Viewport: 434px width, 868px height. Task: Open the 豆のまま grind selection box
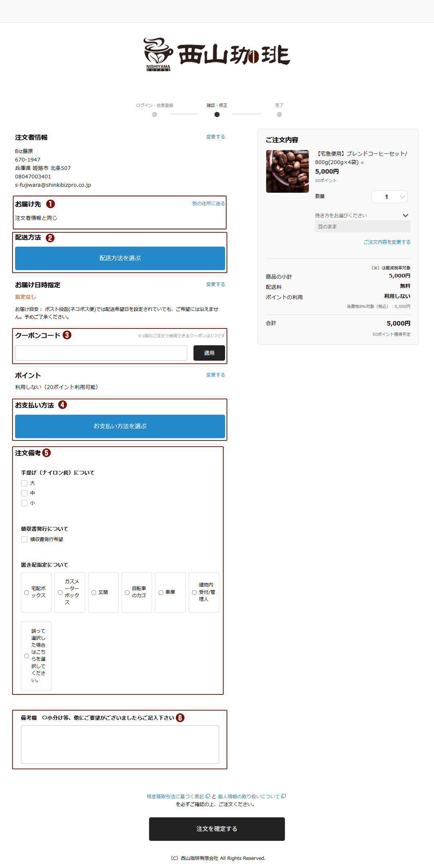362,226
